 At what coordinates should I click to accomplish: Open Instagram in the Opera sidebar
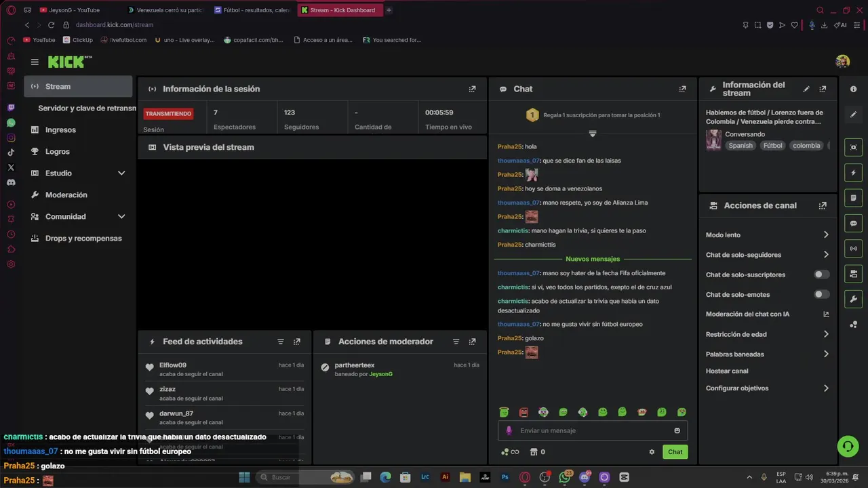coord(11,138)
